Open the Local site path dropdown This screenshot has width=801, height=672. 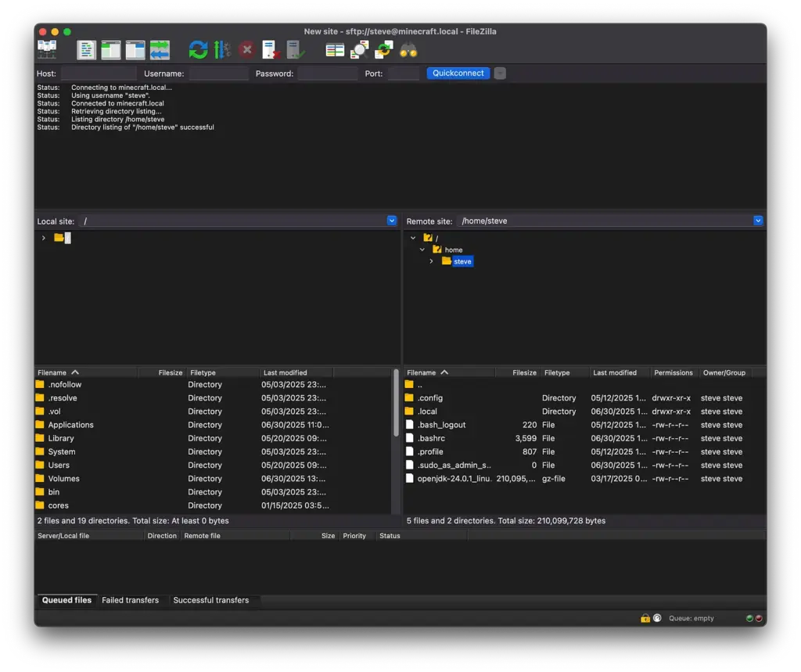pos(392,221)
